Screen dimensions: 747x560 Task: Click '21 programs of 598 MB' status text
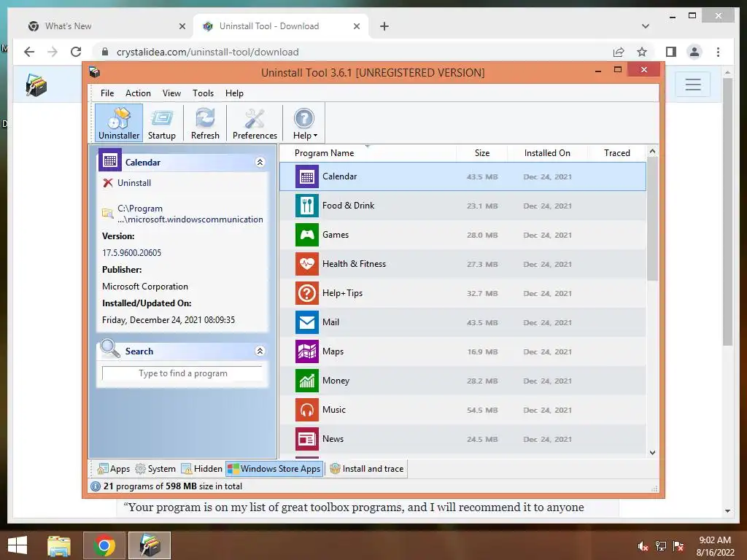(172, 486)
